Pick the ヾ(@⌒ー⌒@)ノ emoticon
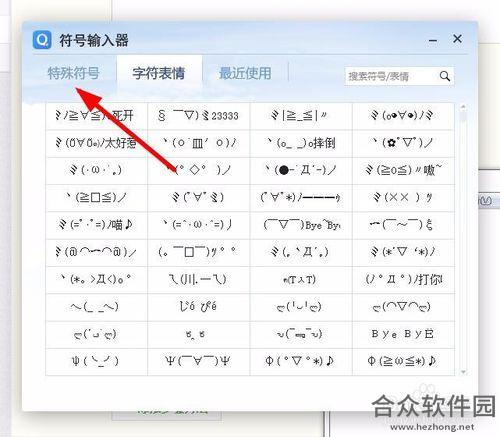This screenshot has height=437, width=500. click(x=96, y=252)
